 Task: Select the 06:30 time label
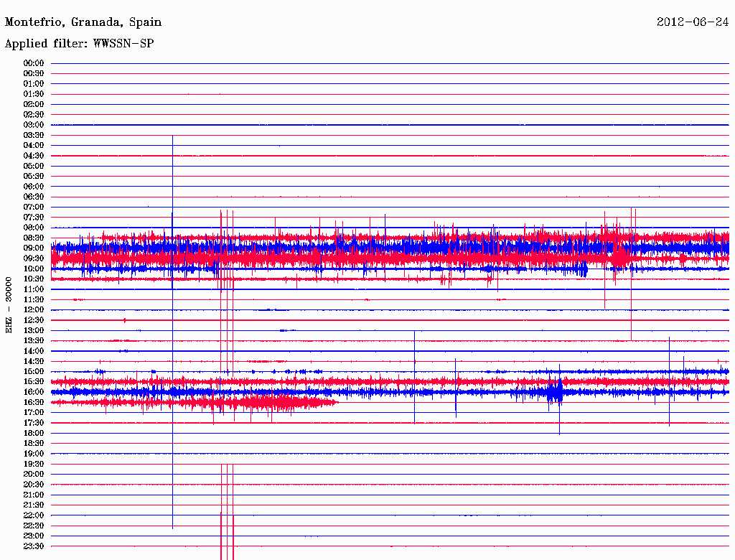pos(33,197)
